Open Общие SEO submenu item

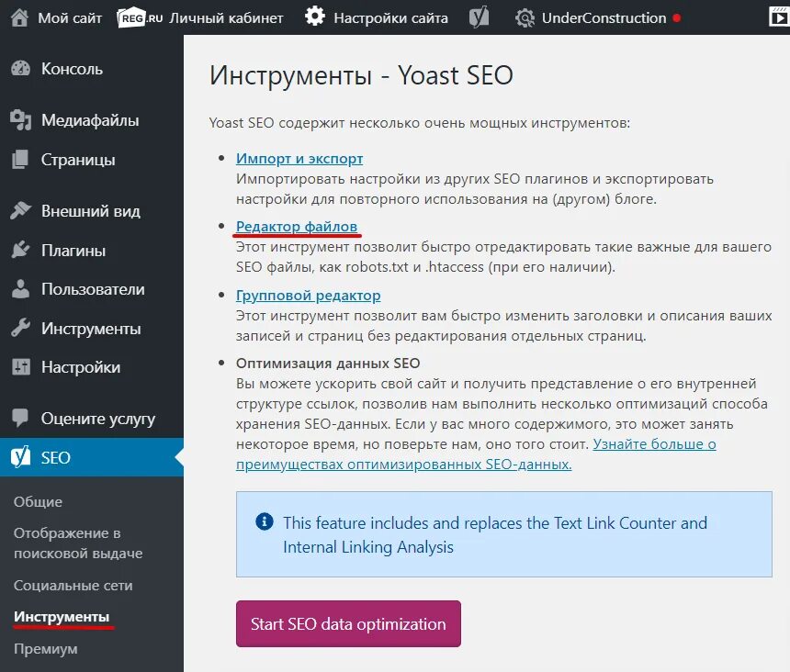[38, 502]
